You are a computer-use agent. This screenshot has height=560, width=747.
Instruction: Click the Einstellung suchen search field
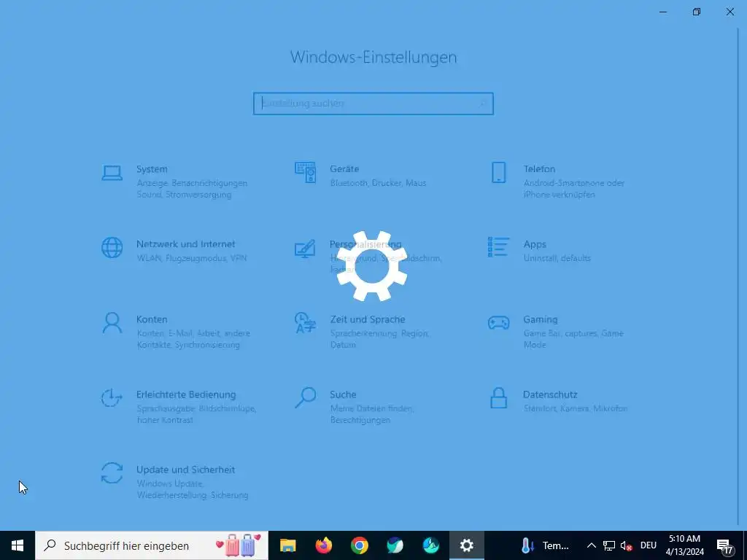(373, 104)
